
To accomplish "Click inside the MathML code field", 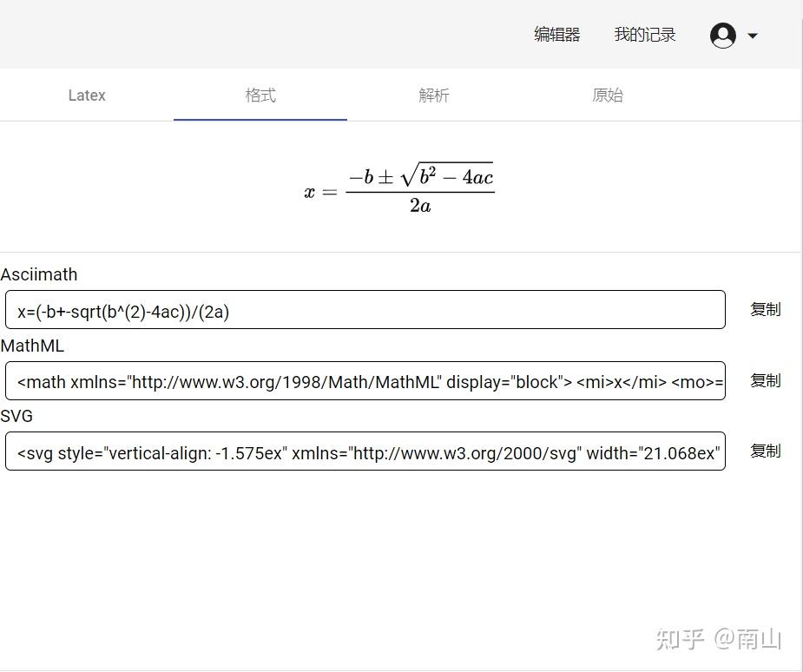I will tap(365, 380).
